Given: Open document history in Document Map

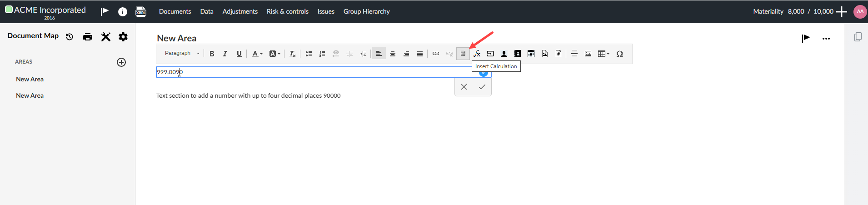Looking at the screenshot, I should pos(70,37).
